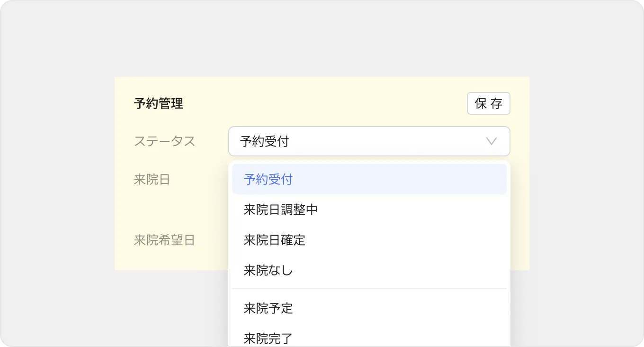The image size is (644, 347).
Task: Click the dropdown chevron arrow in the status field
Action: pos(492,141)
